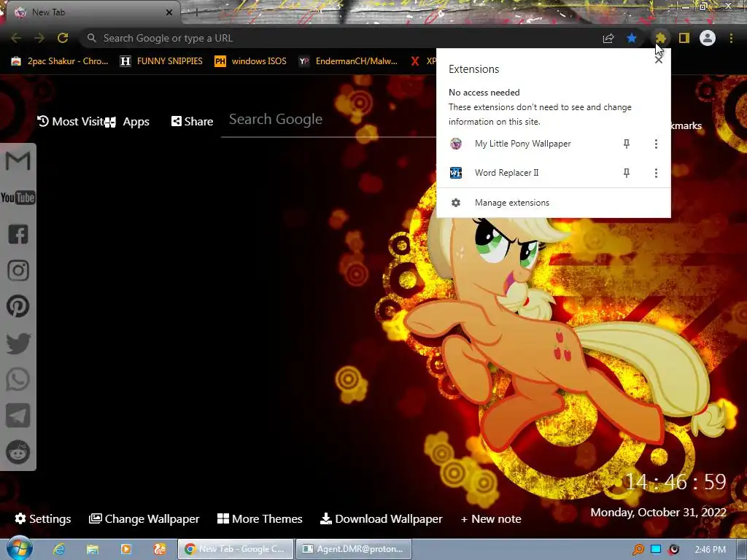Close the New Tab tab
747x560 pixels.
(x=169, y=12)
